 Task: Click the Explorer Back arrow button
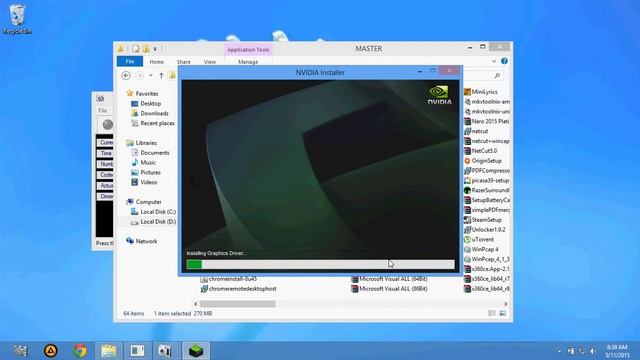point(126,76)
